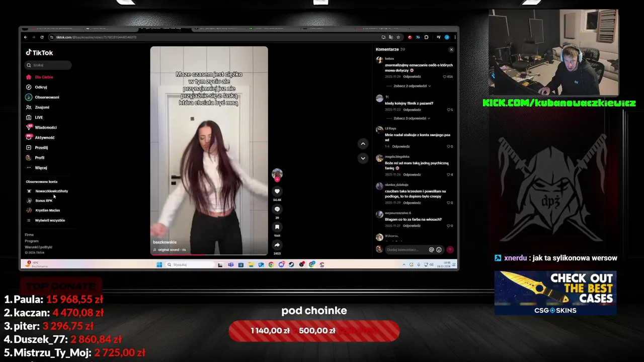Click the CSGO Skins cases banner

coord(555,293)
